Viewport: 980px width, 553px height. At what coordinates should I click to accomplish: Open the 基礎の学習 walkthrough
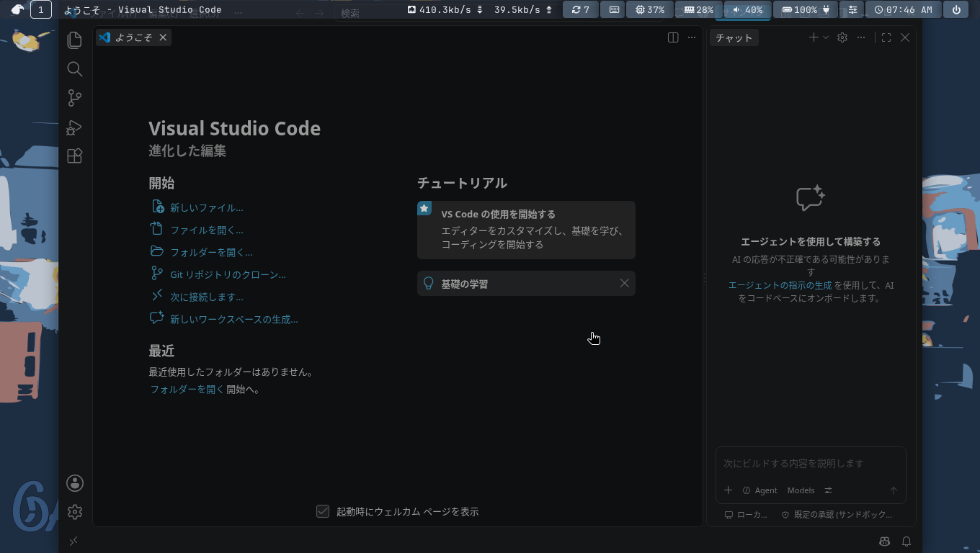coord(526,284)
